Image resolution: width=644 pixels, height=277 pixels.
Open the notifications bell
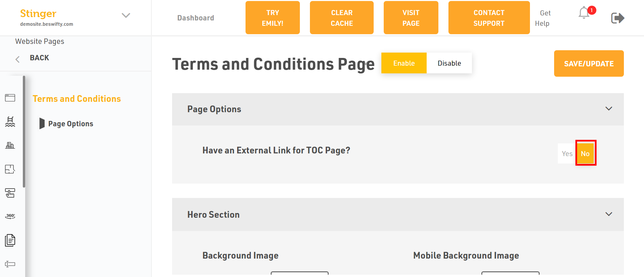[x=584, y=13]
